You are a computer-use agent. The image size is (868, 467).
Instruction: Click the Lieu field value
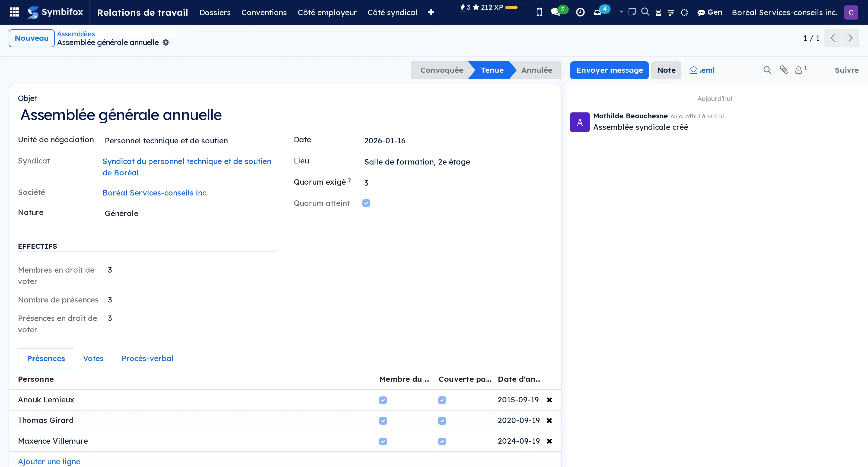[417, 162]
